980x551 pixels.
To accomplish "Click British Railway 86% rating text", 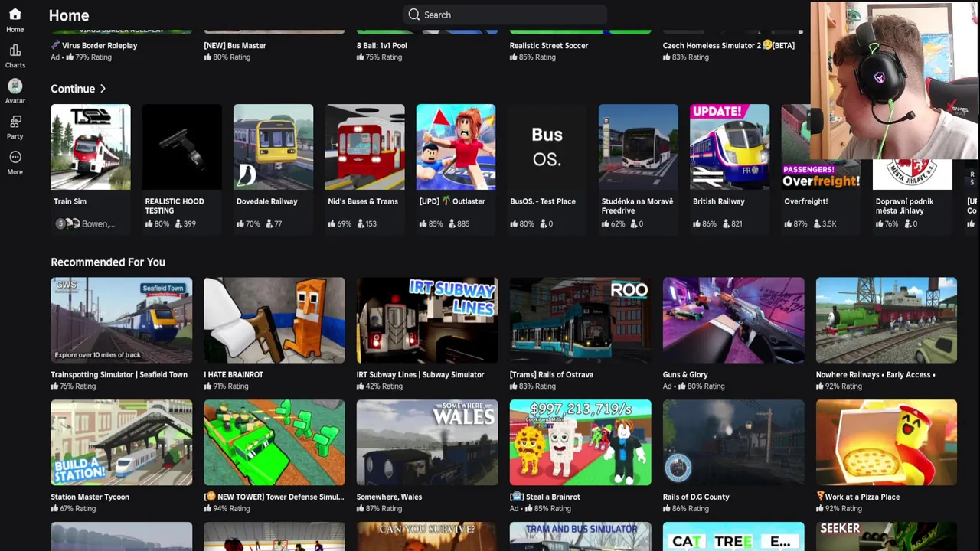I will pos(705,223).
